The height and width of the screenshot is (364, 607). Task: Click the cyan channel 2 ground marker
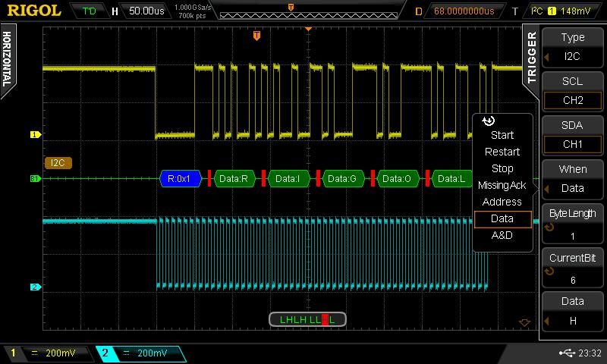click(34, 287)
